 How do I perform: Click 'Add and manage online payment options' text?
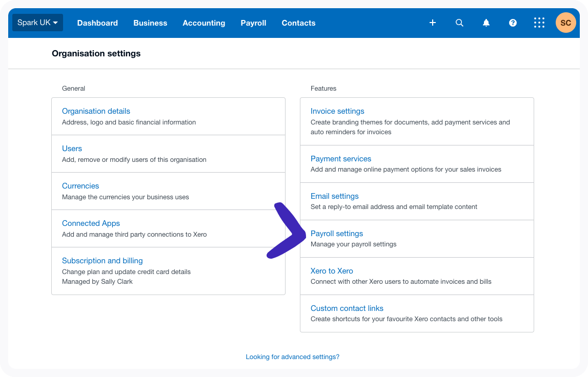[x=405, y=170]
